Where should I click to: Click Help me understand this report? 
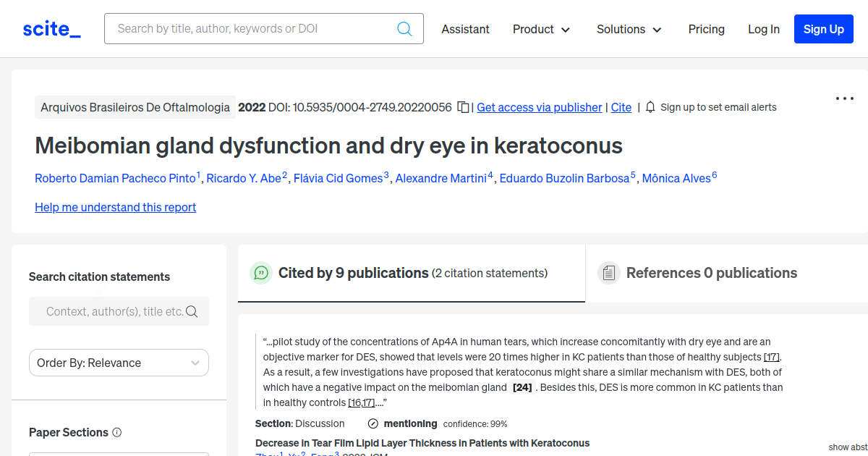tap(115, 207)
